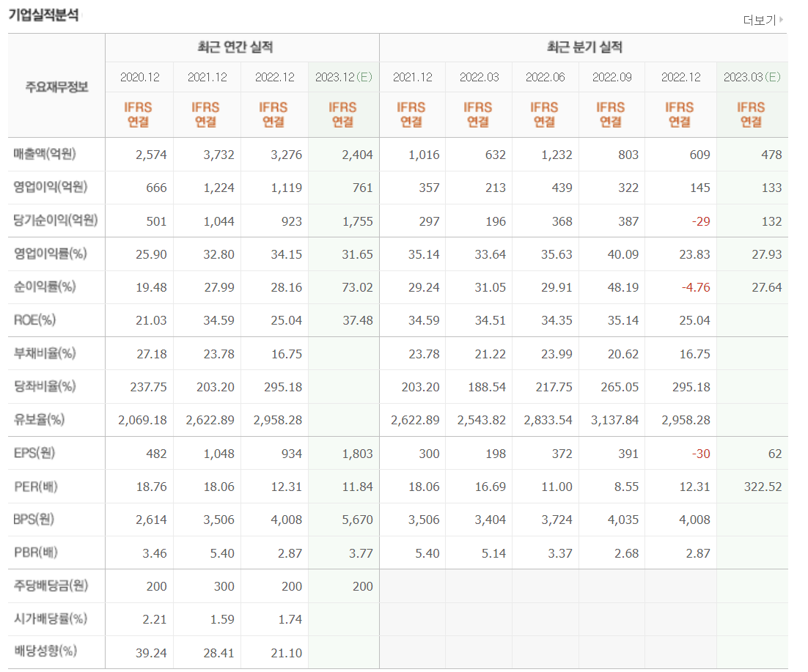Click the 27.18 debt ratio value
The image size is (808, 672).
click(x=152, y=354)
